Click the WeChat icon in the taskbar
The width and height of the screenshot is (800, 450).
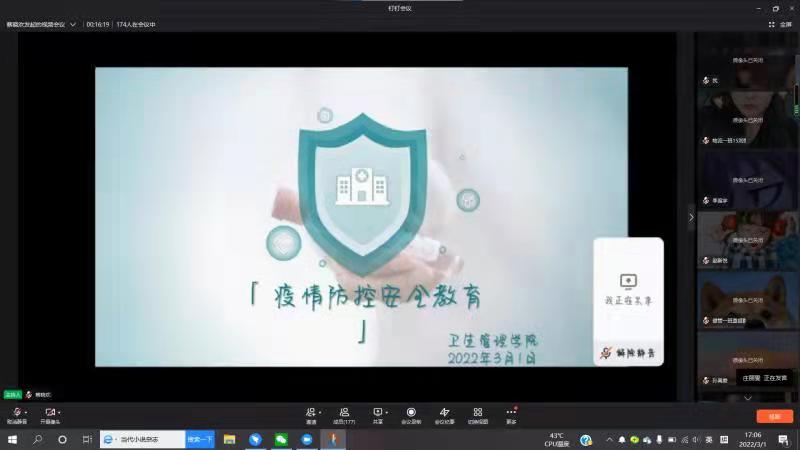(x=281, y=439)
